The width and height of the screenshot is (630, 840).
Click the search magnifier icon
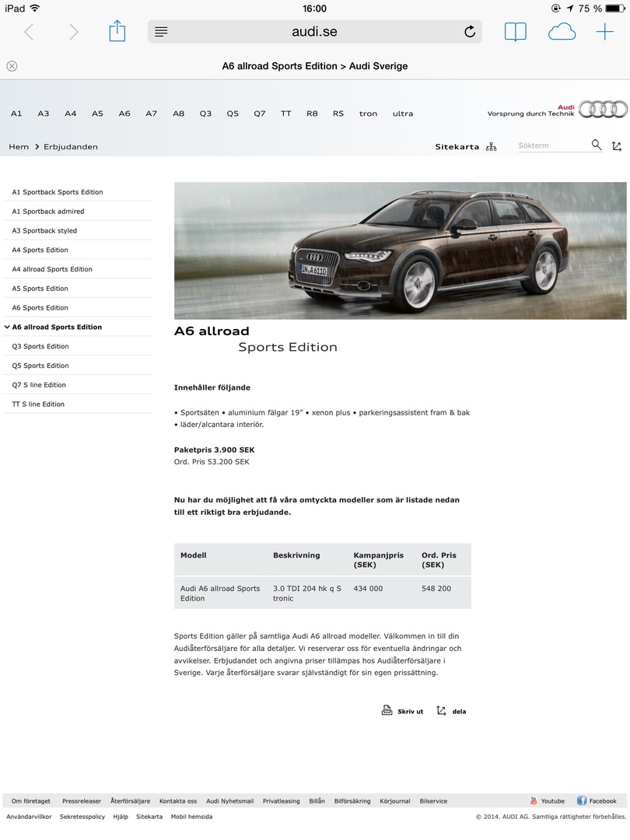597,145
